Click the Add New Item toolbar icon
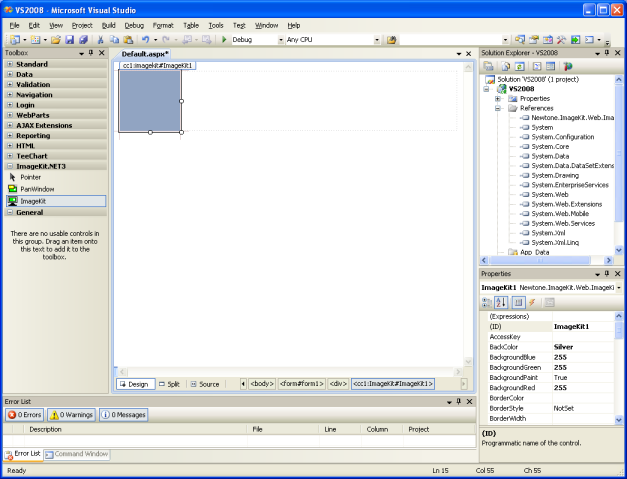Viewport: 627px width, 479px height. (x=36, y=40)
